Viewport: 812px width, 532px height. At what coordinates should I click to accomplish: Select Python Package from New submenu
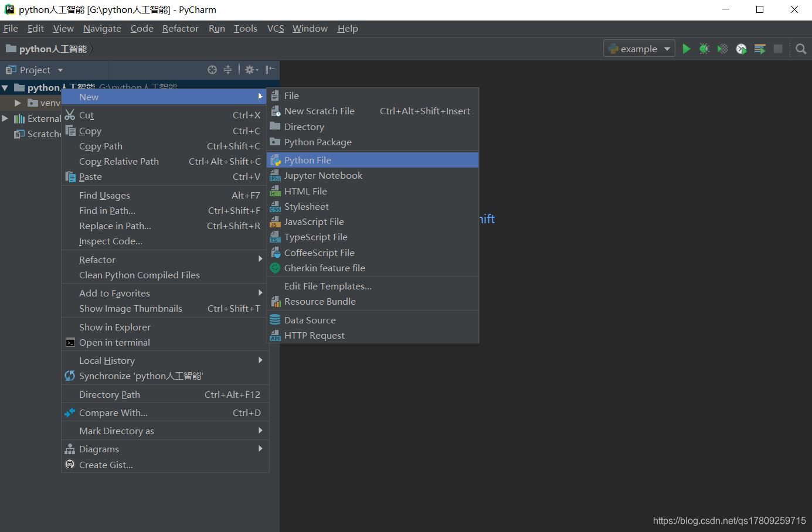[x=373, y=142]
